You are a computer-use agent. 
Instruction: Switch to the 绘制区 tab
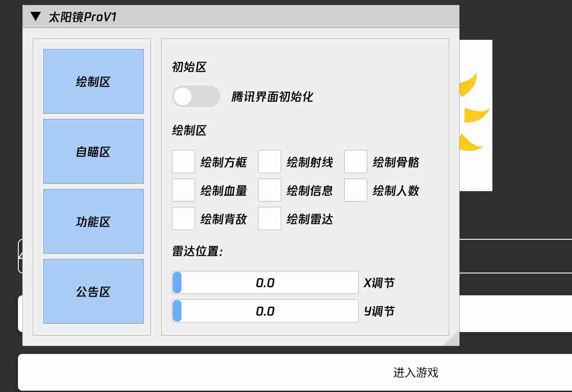[x=94, y=81]
